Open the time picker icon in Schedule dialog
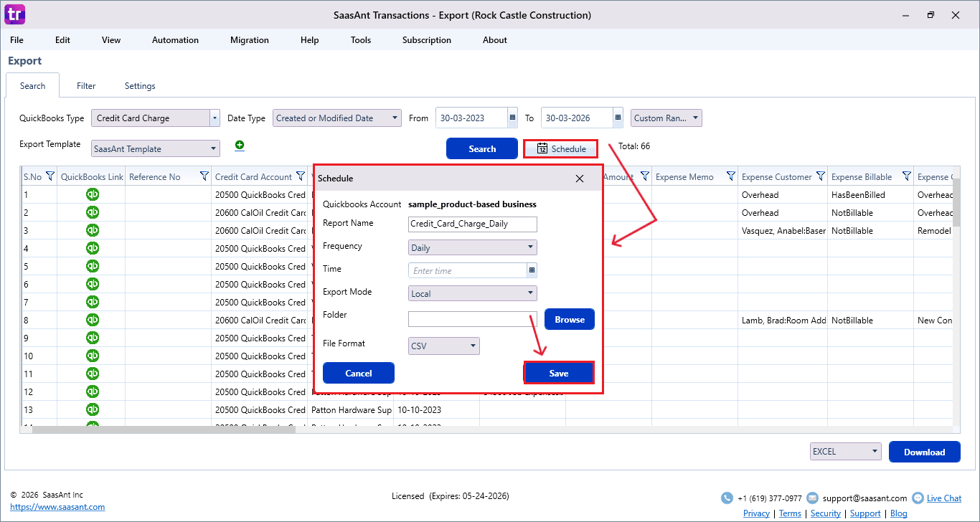Image resolution: width=980 pixels, height=522 pixels. point(532,270)
